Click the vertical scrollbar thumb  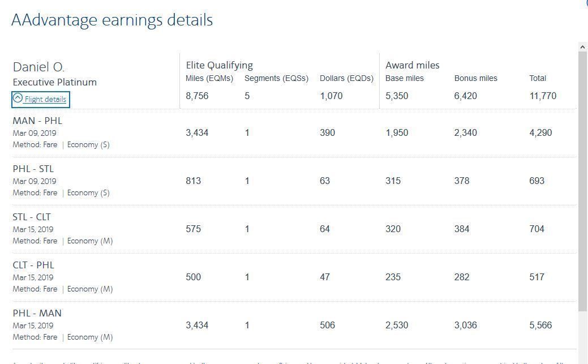(582, 181)
